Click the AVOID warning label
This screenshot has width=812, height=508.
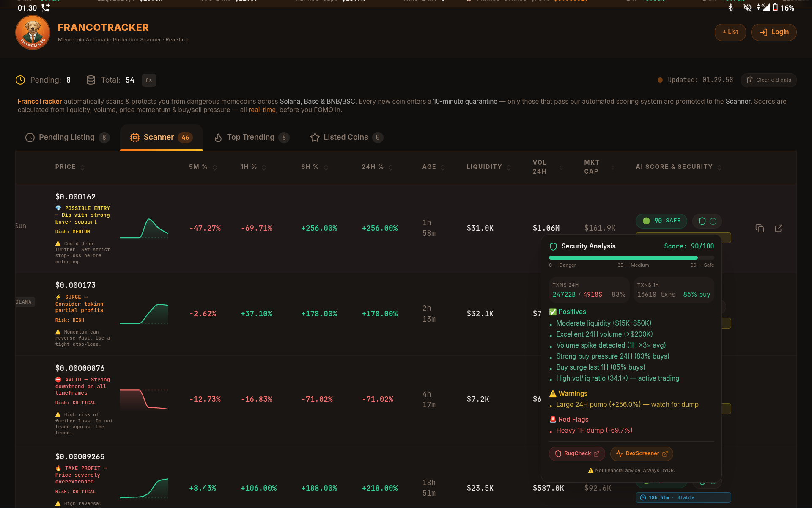[82, 386]
